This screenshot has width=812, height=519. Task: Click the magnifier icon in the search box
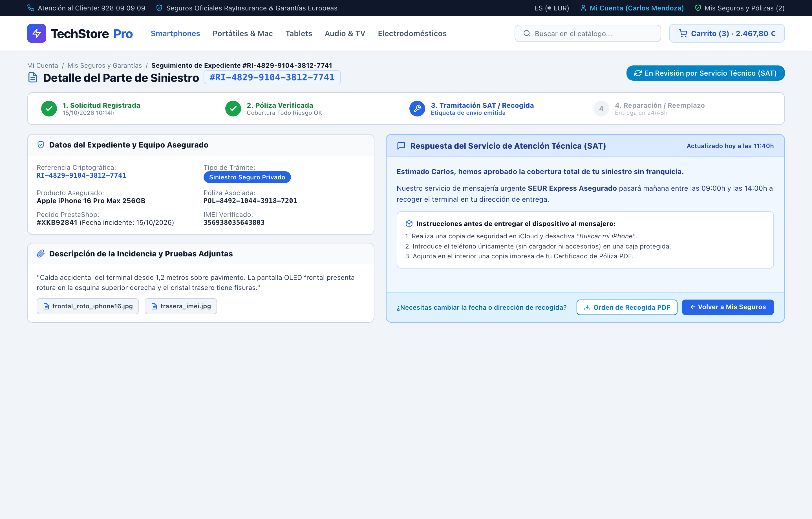[x=527, y=33]
